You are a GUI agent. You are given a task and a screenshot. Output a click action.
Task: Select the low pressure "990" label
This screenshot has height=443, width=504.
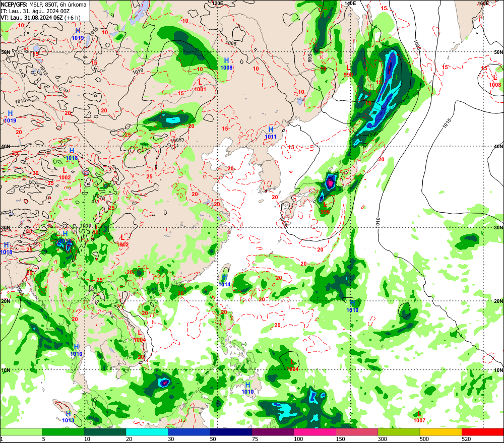click(348, 75)
